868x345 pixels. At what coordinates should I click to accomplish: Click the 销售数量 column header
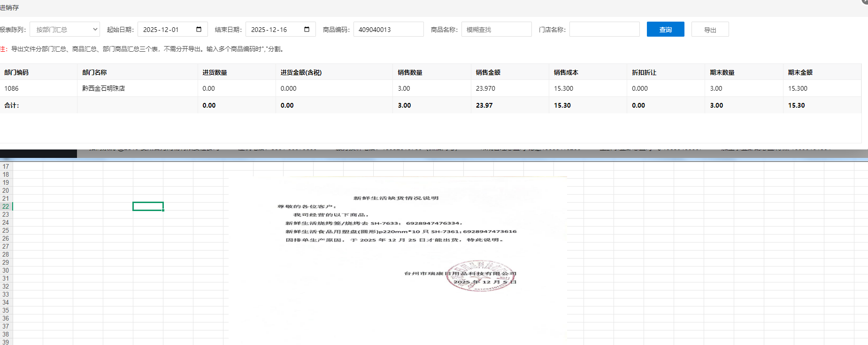410,72
